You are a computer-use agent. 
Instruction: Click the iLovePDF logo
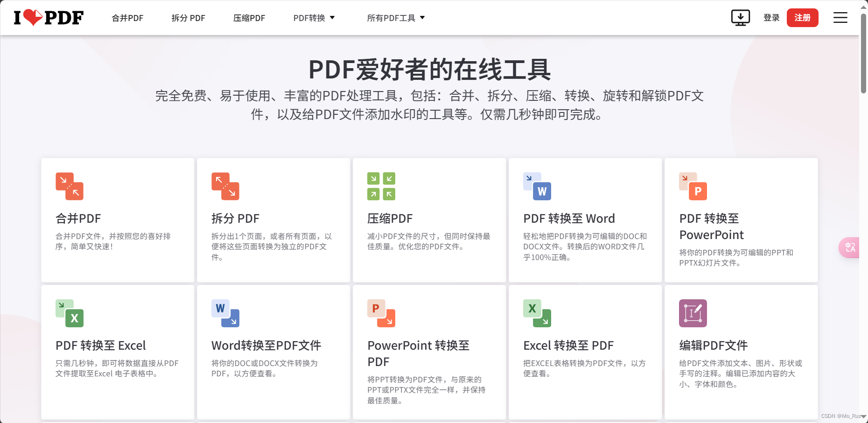point(49,18)
